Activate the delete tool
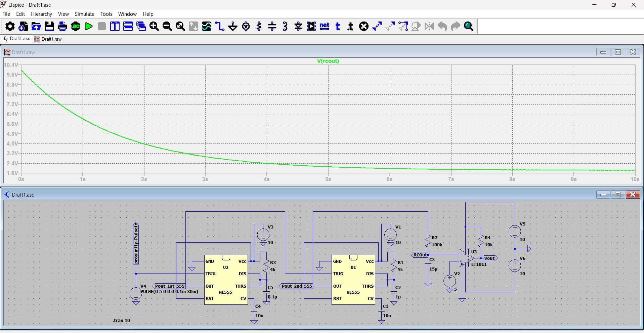This screenshot has height=333, width=644. pos(364,26)
